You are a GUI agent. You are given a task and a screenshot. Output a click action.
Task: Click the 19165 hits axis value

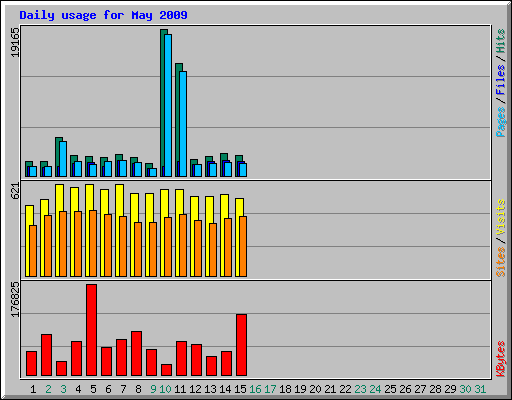[15, 43]
